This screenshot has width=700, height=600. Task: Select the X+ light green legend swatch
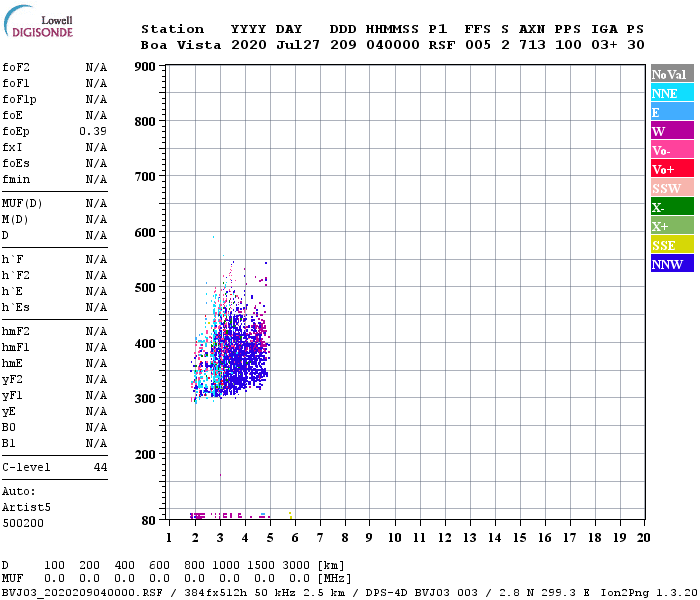click(672, 225)
